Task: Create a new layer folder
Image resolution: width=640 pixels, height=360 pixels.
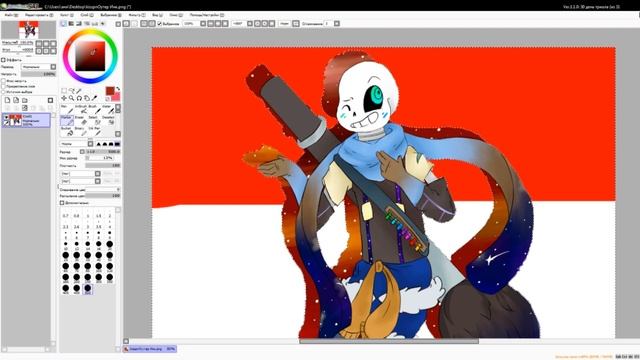Action: point(24,100)
